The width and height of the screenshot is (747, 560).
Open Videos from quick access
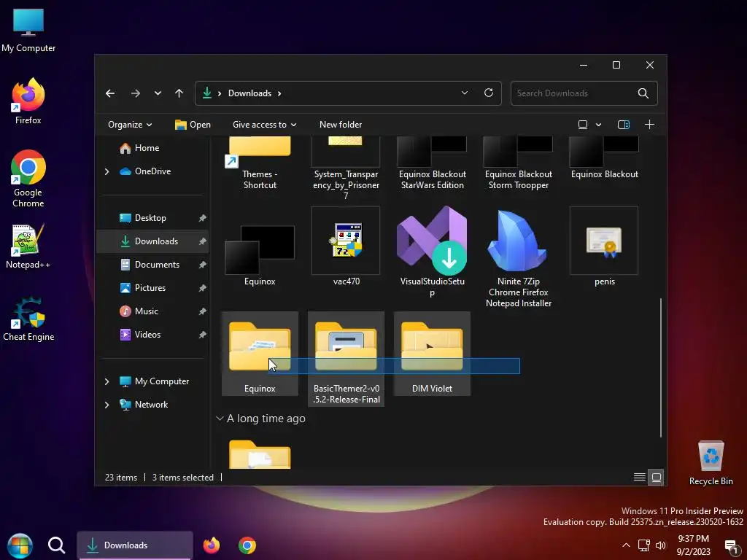147,335
